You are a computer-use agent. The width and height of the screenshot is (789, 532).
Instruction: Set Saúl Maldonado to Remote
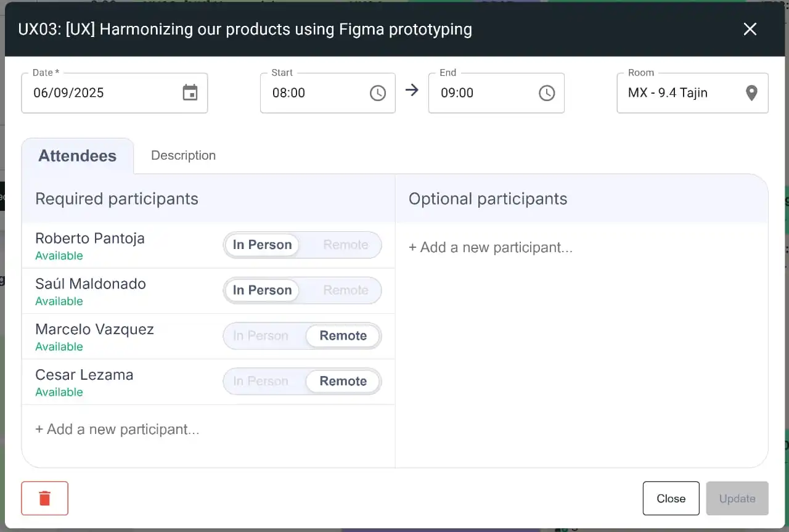(x=345, y=290)
